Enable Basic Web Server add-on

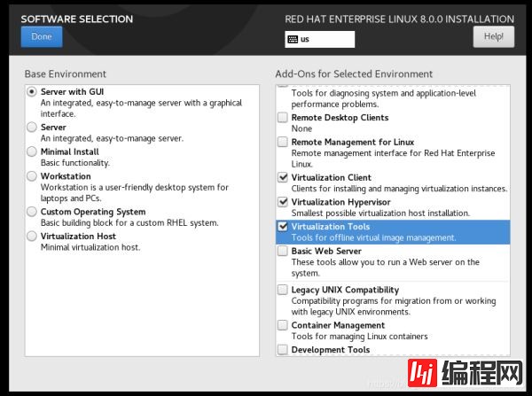pos(282,252)
